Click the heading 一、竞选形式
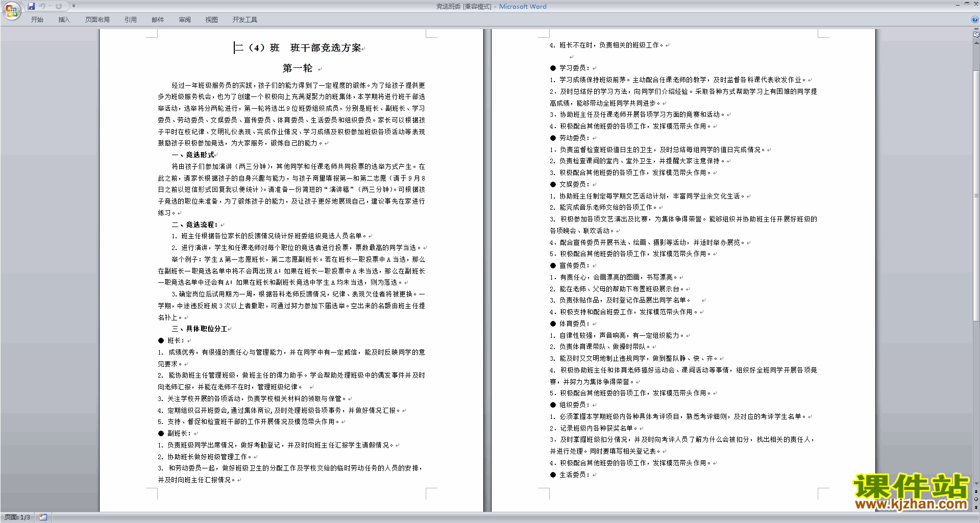The width and height of the screenshot is (980, 523). click(x=193, y=155)
